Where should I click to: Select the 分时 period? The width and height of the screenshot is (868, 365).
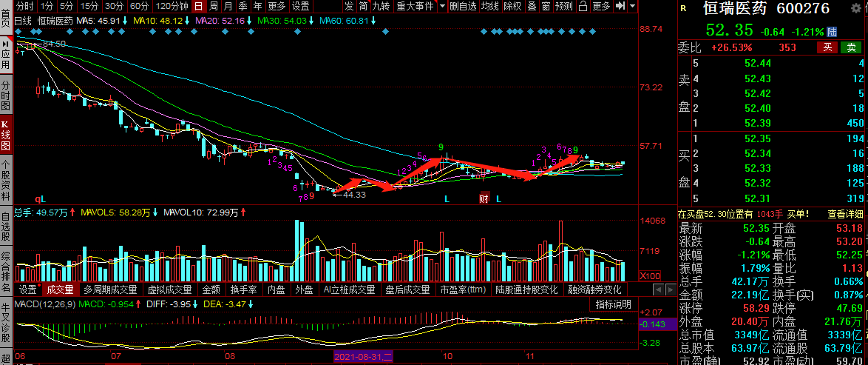pos(24,6)
